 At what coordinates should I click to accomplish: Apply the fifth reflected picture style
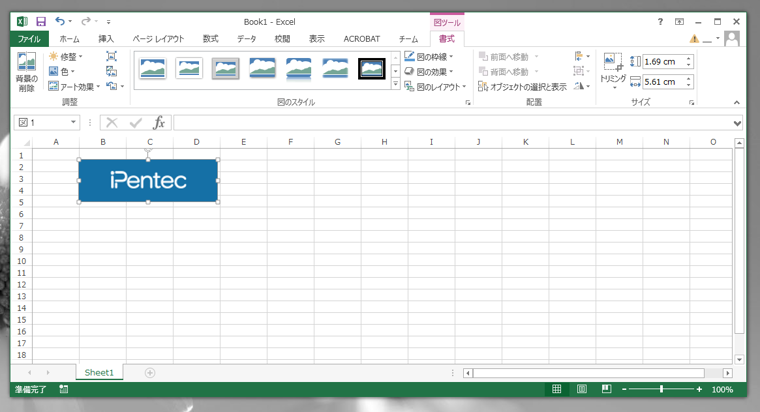(299, 68)
